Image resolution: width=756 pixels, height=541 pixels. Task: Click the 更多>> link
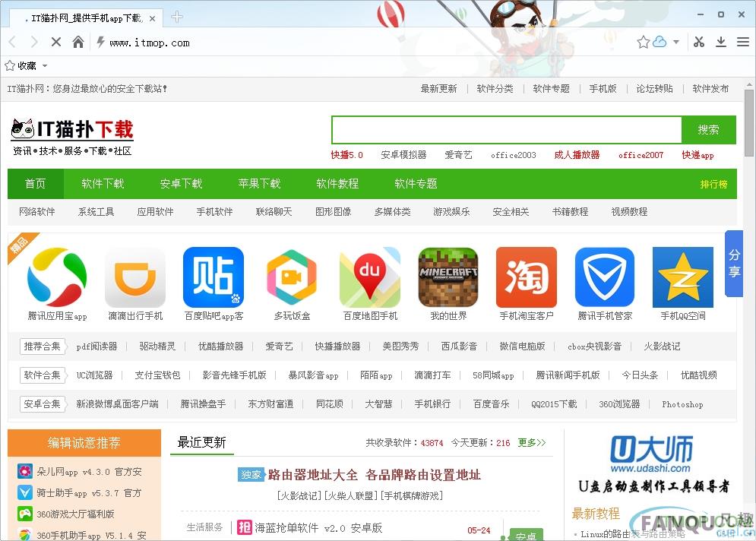coord(532,443)
